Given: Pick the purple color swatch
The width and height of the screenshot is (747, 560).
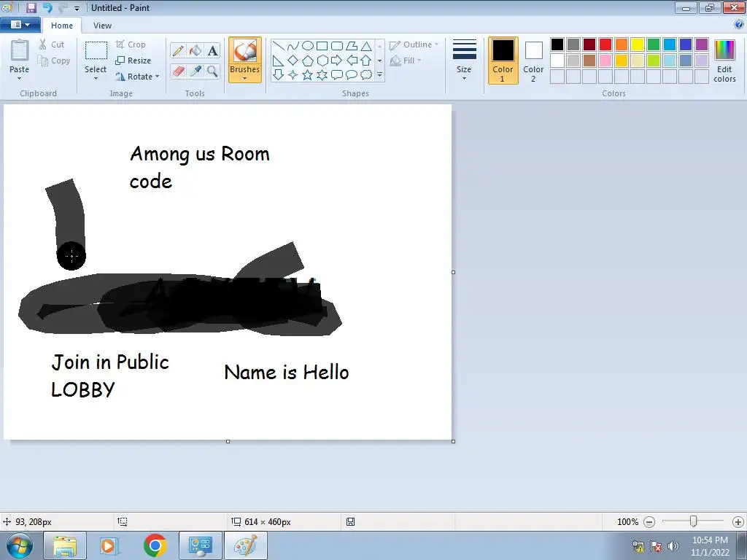Looking at the screenshot, I should click(701, 44).
